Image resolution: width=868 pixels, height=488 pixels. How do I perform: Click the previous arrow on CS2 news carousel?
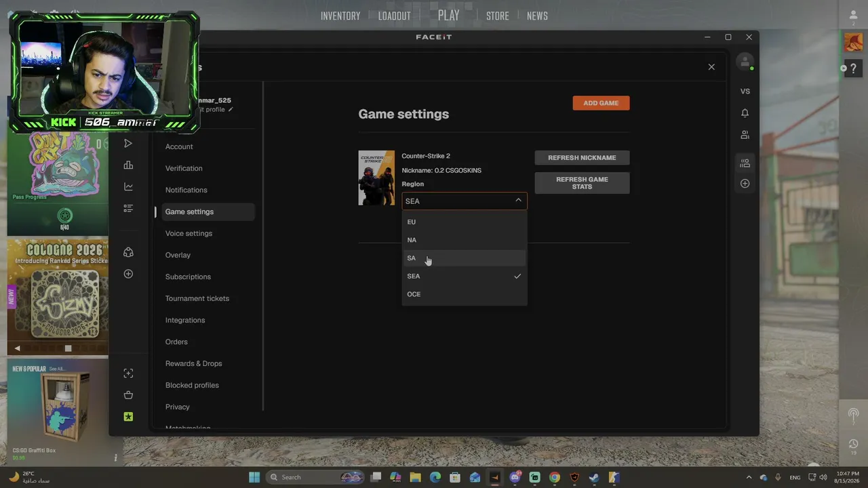click(18, 348)
